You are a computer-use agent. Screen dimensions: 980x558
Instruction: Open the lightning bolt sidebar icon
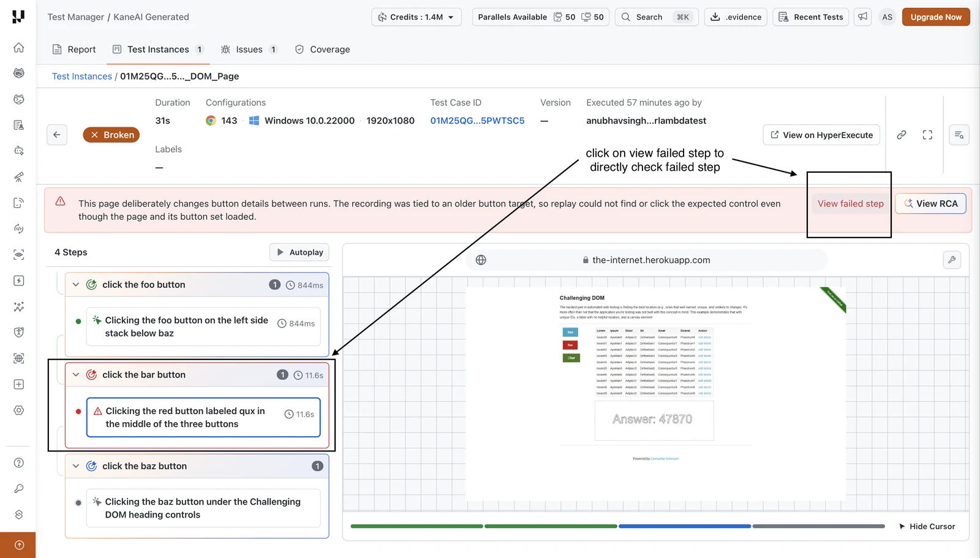click(x=19, y=281)
